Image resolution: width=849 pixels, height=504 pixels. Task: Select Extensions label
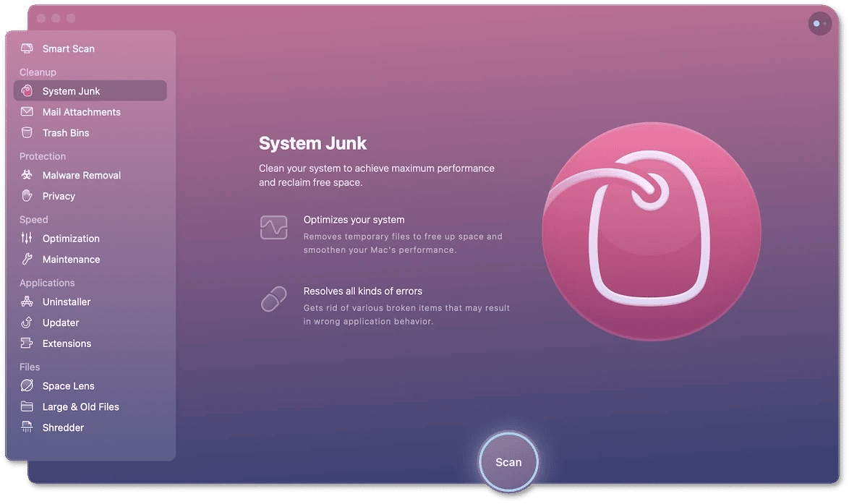click(x=67, y=343)
